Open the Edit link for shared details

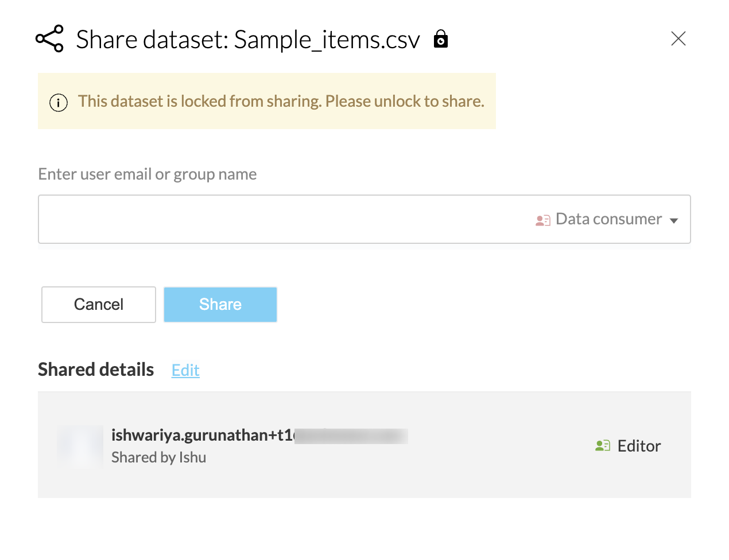[x=185, y=371]
